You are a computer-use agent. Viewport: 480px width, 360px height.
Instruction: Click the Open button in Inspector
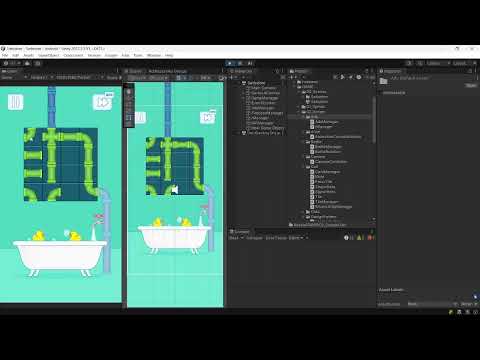click(x=471, y=86)
